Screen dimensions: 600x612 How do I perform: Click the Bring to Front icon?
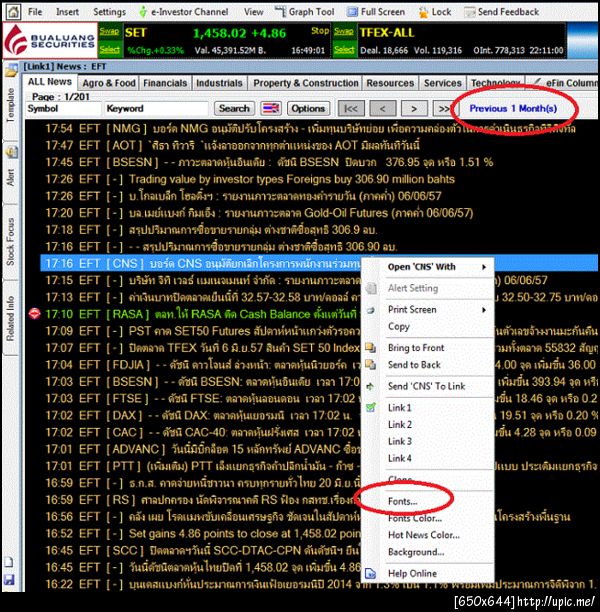coord(370,347)
